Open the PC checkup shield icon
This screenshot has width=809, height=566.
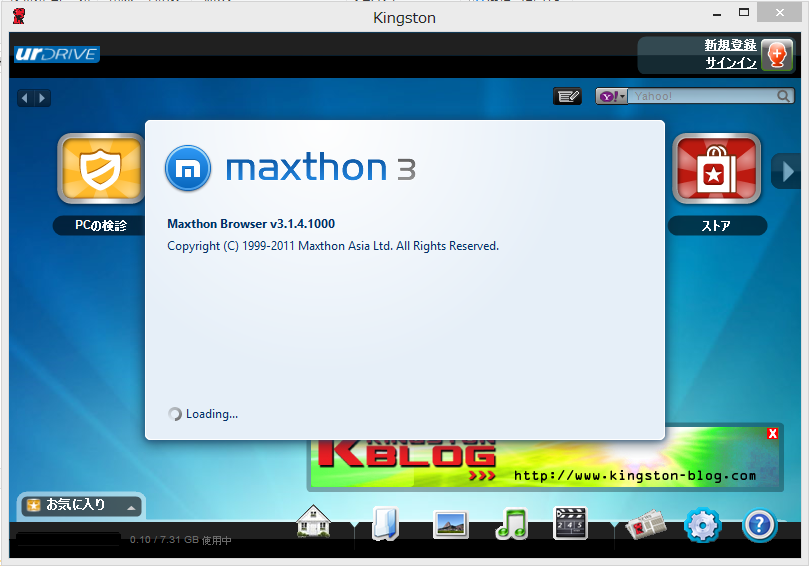(101, 168)
